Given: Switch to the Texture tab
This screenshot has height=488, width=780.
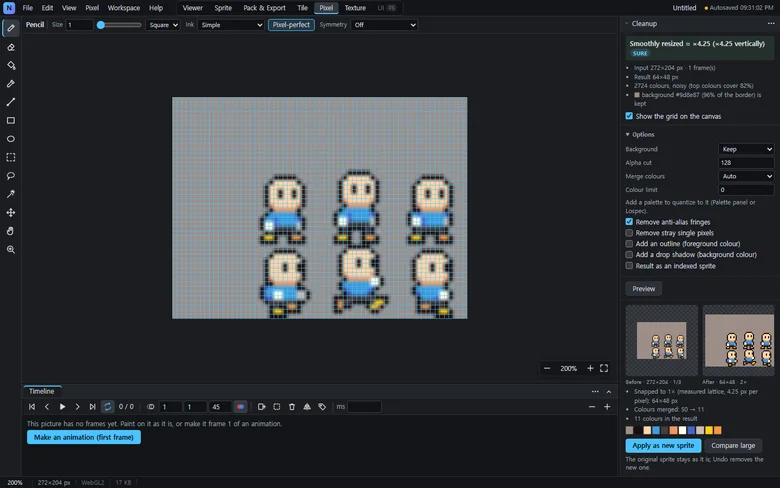Looking at the screenshot, I should coord(355,8).
